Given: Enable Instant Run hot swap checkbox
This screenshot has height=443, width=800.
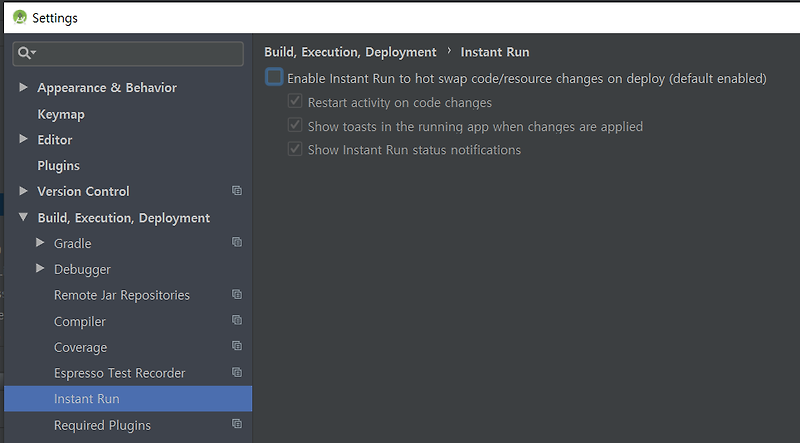Looking at the screenshot, I should (274, 77).
